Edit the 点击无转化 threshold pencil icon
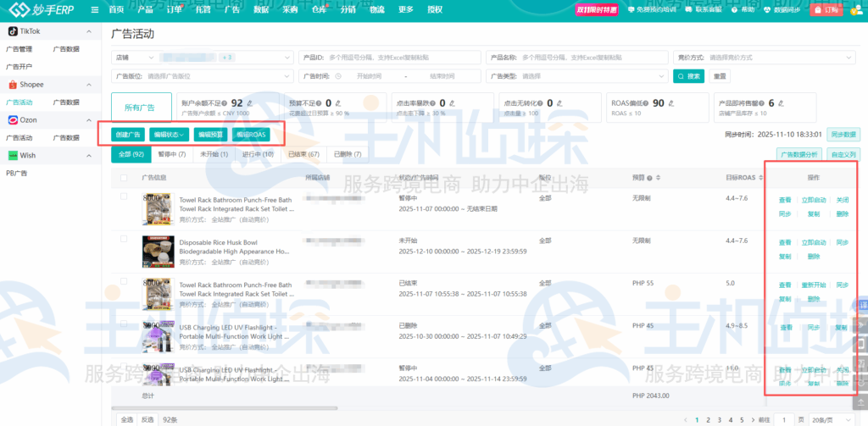 point(559,103)
